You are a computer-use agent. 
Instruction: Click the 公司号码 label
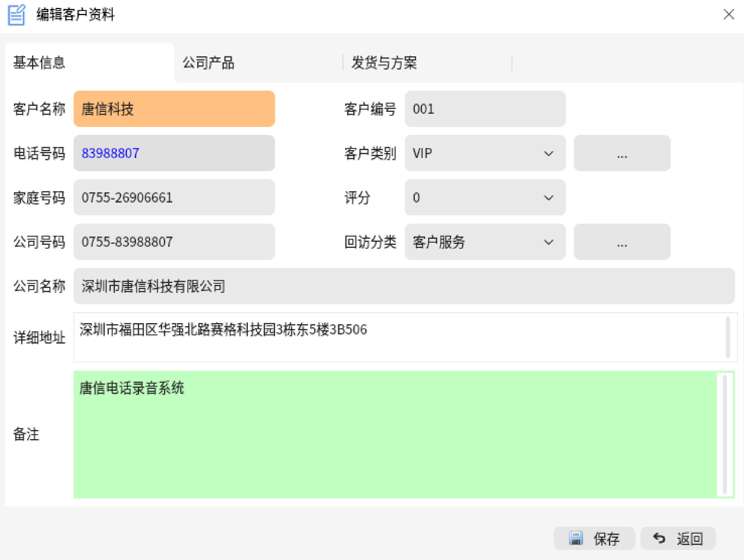pos(39,242)
